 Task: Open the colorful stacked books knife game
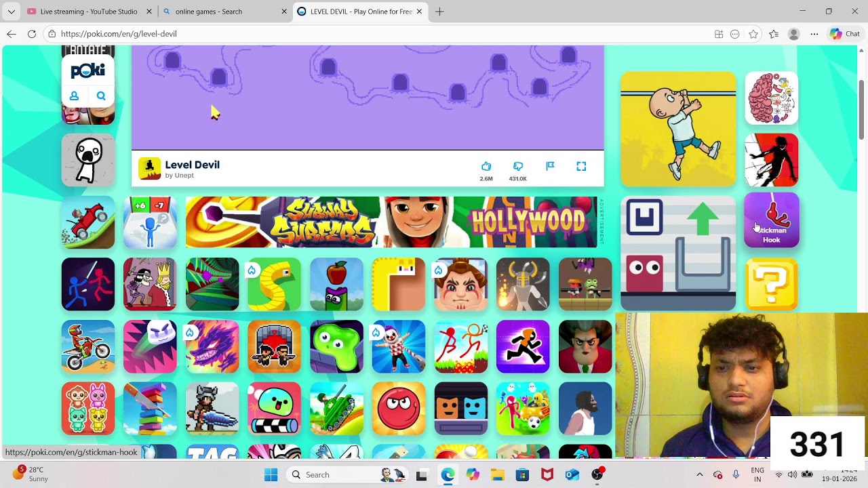[x=150, y=409]
